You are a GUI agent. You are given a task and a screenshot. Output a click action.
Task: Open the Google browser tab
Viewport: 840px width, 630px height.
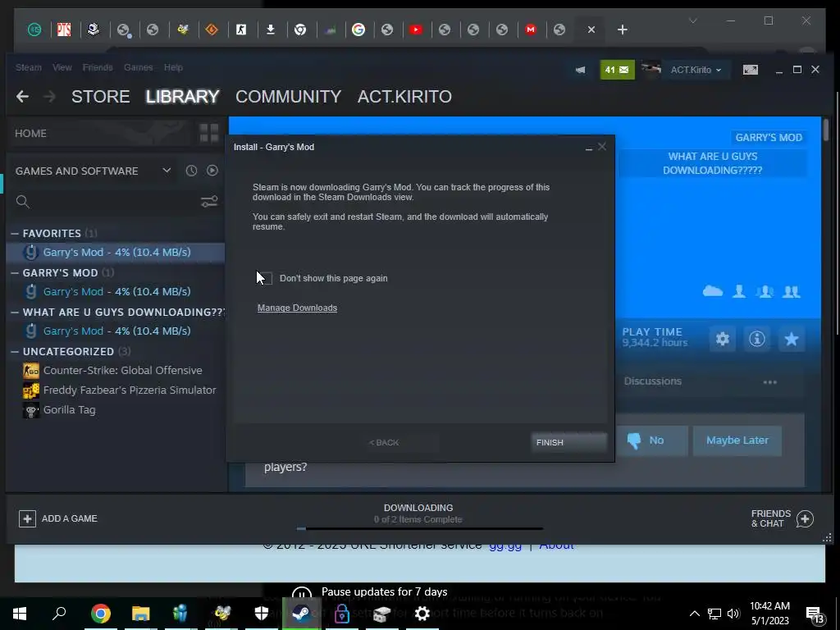click(358, 30)
